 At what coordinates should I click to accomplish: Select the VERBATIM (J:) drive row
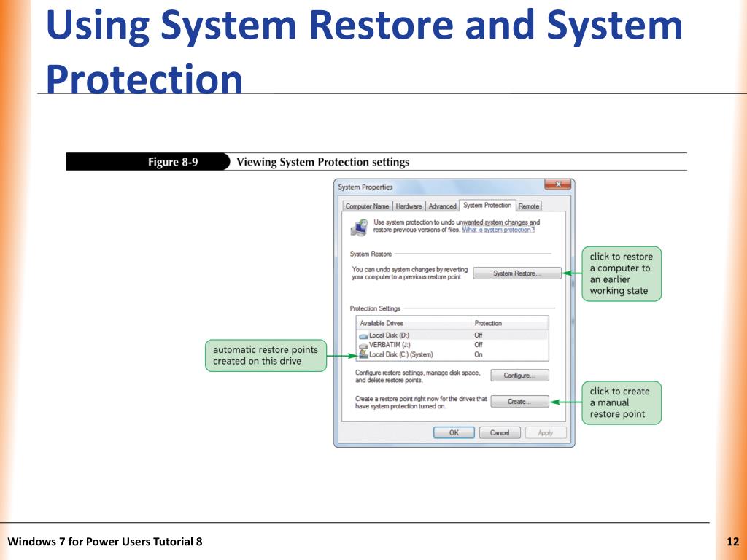click(x=452, y=345)
